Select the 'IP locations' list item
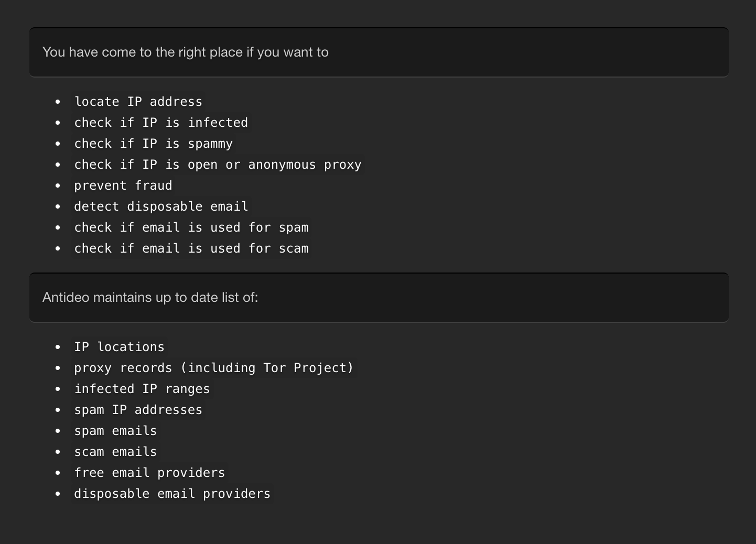 tap(119, 347)
